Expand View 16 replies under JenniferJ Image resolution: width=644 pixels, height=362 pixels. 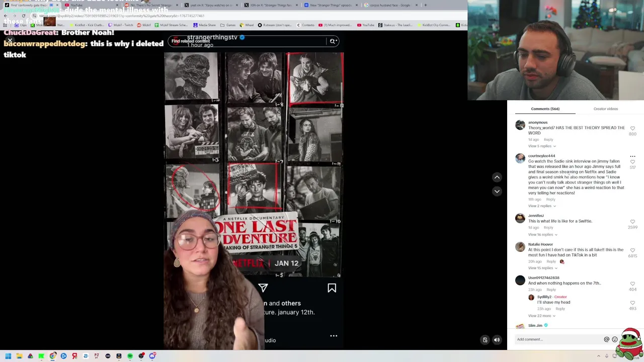pos(542,234)
